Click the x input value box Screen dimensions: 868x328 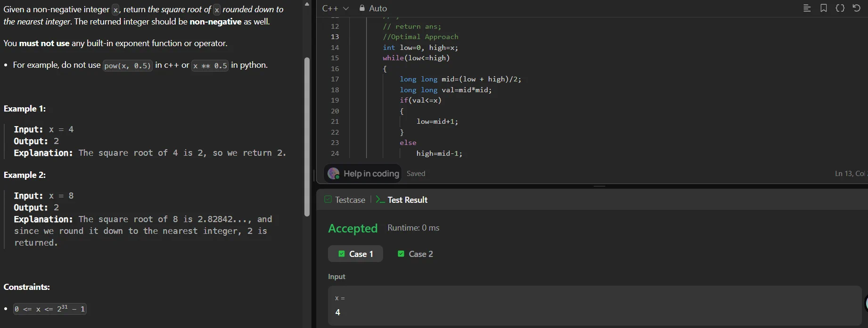(595, 306)
